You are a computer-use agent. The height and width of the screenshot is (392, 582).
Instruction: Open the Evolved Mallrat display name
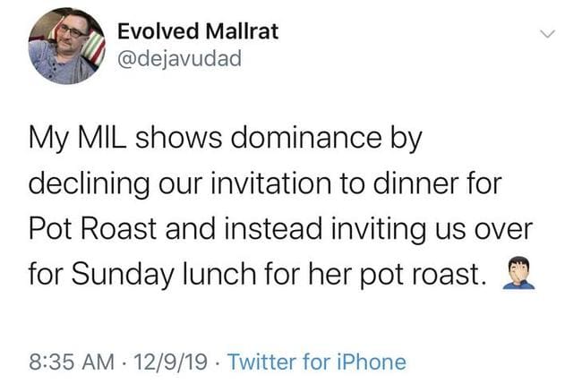[x=198, y=31]
